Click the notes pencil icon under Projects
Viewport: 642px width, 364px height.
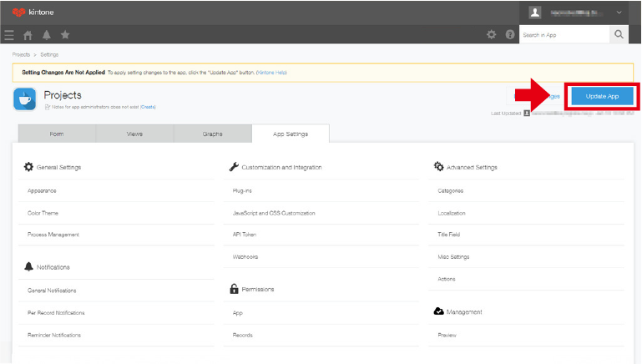point(47,107)
